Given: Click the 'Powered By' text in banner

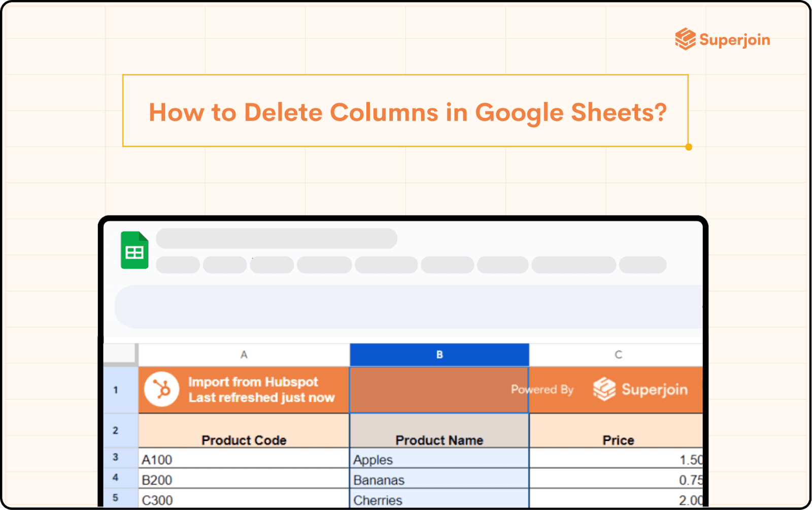Looking at the screenshot, I should point(542,390).
